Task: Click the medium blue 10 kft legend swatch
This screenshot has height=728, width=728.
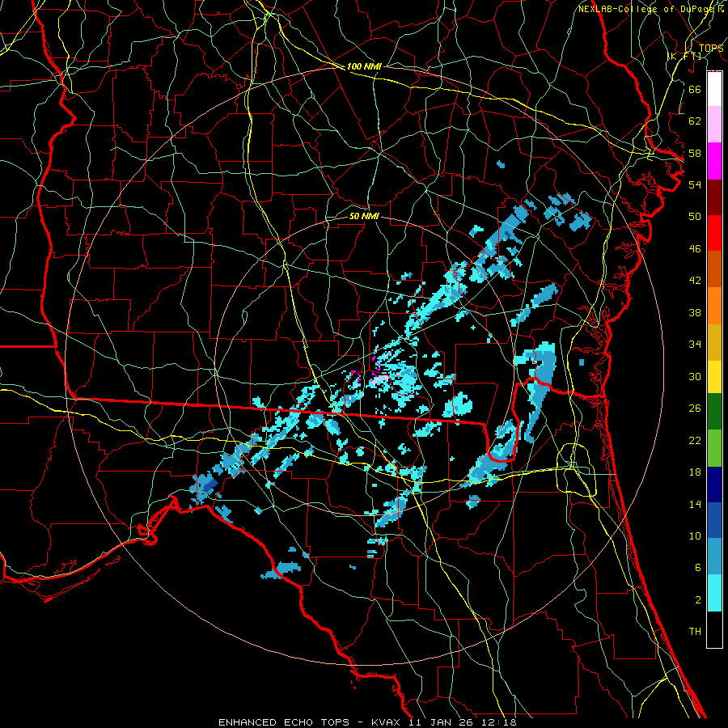Action: (714, 520)
